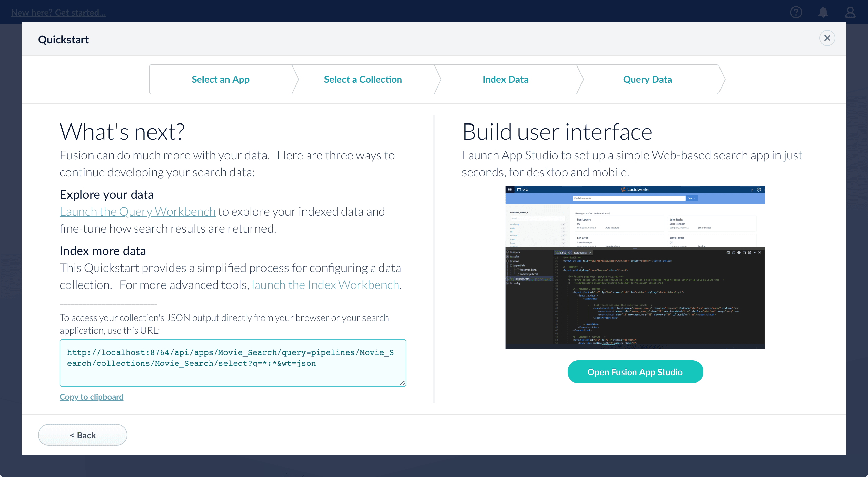Click the notifications bell icon

click(823, 13)
